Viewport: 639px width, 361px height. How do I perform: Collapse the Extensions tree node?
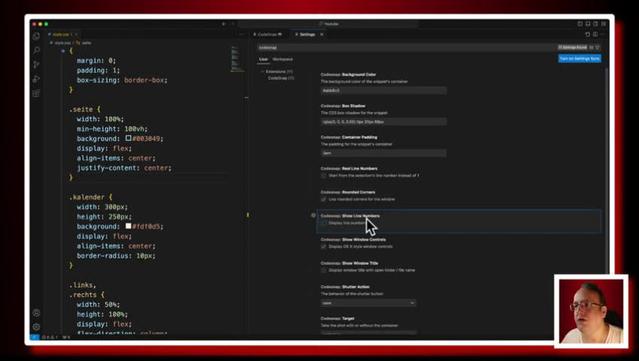(263, 71)
